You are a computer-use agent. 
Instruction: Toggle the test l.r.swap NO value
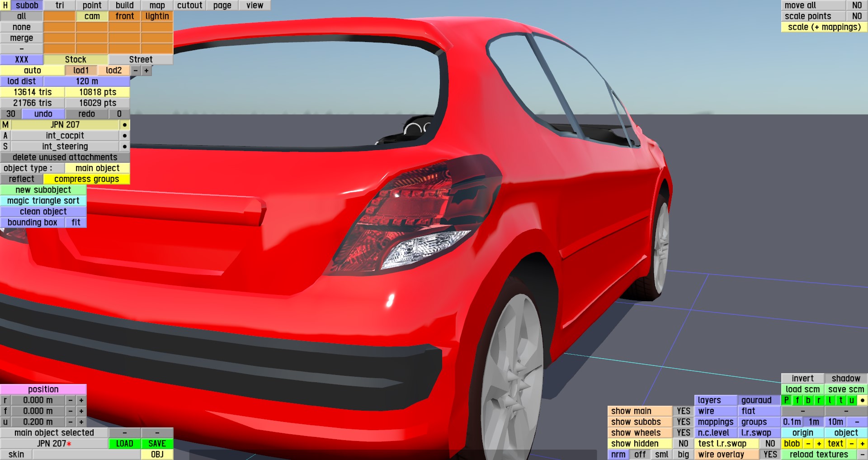770,444
